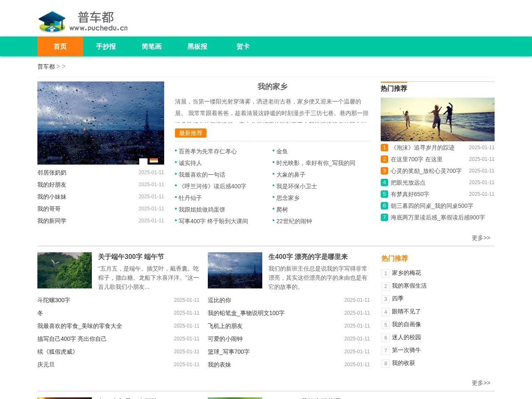
Task: Click the 最新推荐 orange badge
Action: pos(190,133)
